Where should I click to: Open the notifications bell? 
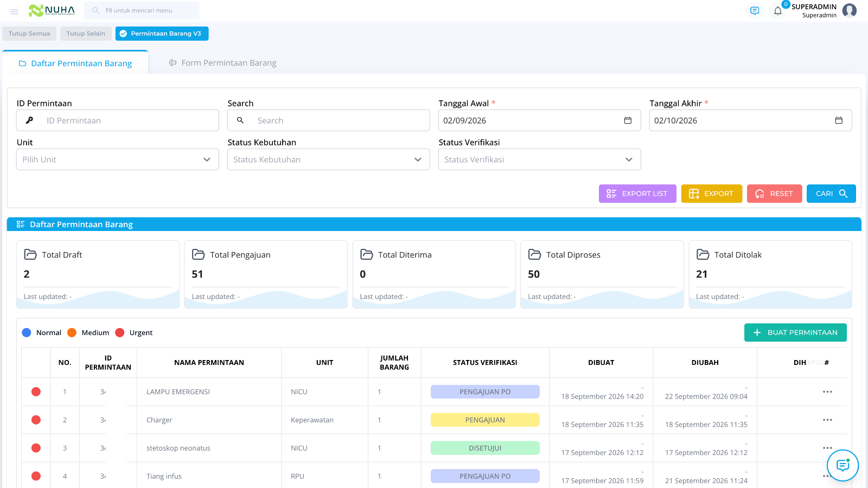[x=778, y=11]
